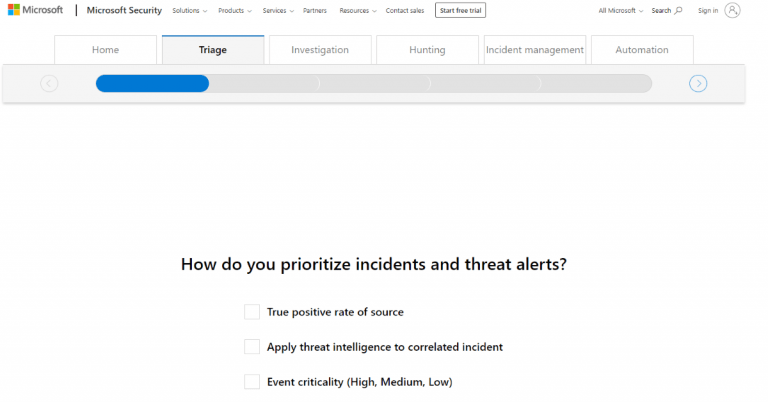Click the Start free trial button
Image resolution: width=768 pixels, height=402 pixels.
click(460, 11)
